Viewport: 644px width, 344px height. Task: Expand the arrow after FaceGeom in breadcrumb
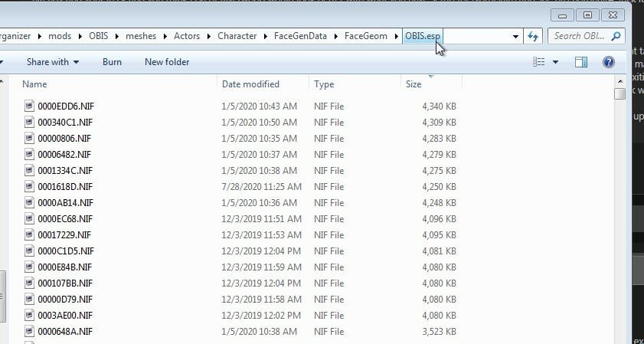point(396,36)
